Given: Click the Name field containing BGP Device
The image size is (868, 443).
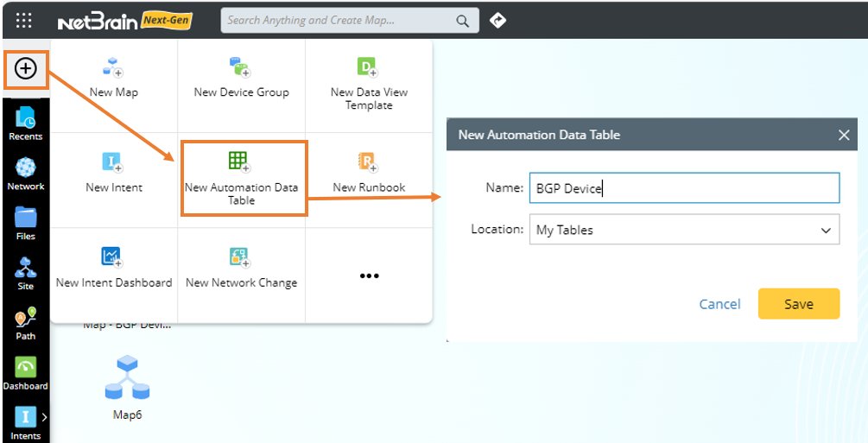Looking at the screenshot, I should pyautogui.click(x=683, y=188).
